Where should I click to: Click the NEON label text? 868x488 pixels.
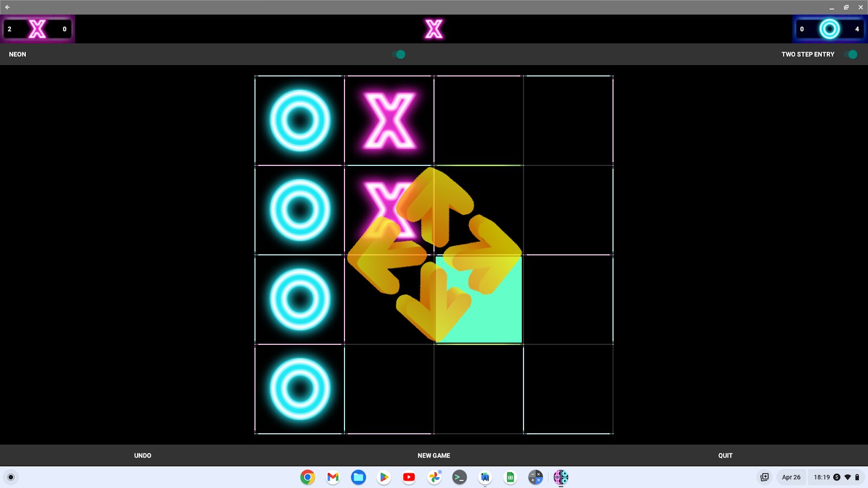pos(17,54)
